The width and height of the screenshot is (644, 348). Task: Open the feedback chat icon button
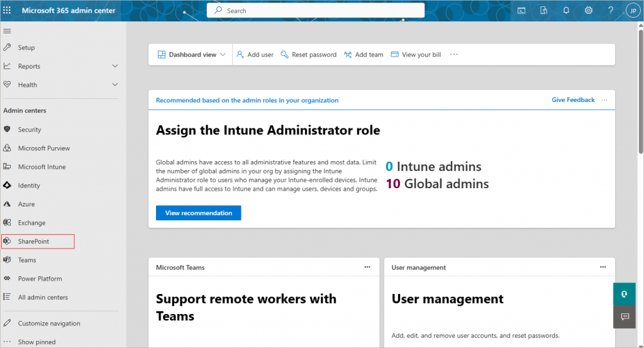(x=625, y=317)
